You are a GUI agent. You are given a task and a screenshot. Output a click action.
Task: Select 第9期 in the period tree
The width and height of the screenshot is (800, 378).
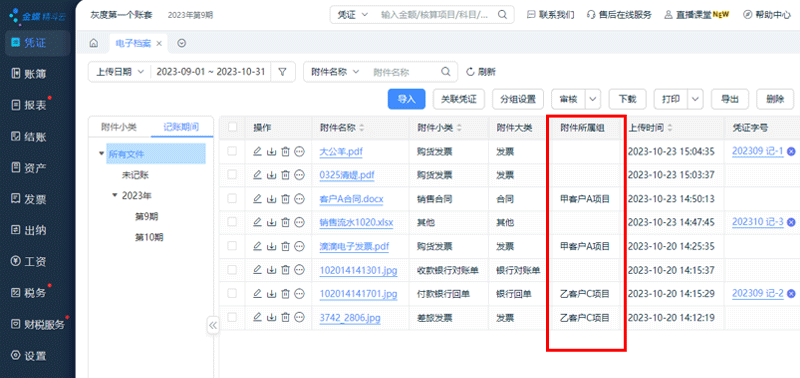[x=146, y=216]
